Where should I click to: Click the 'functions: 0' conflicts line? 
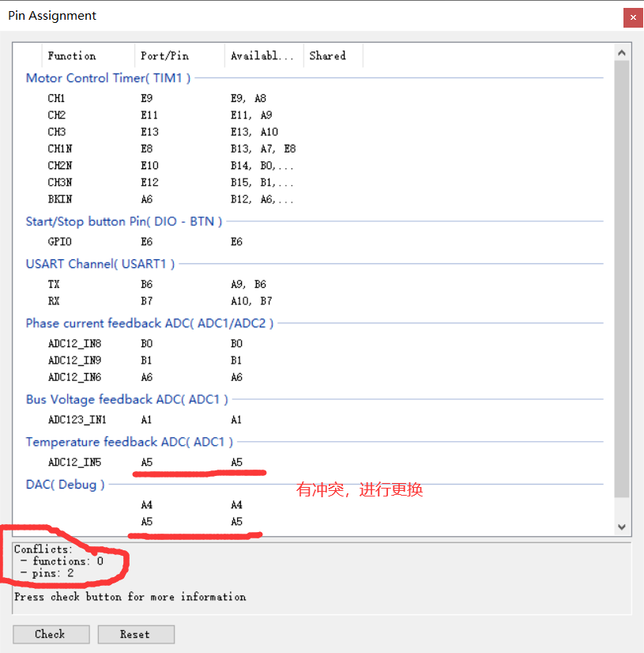point(62,561)
